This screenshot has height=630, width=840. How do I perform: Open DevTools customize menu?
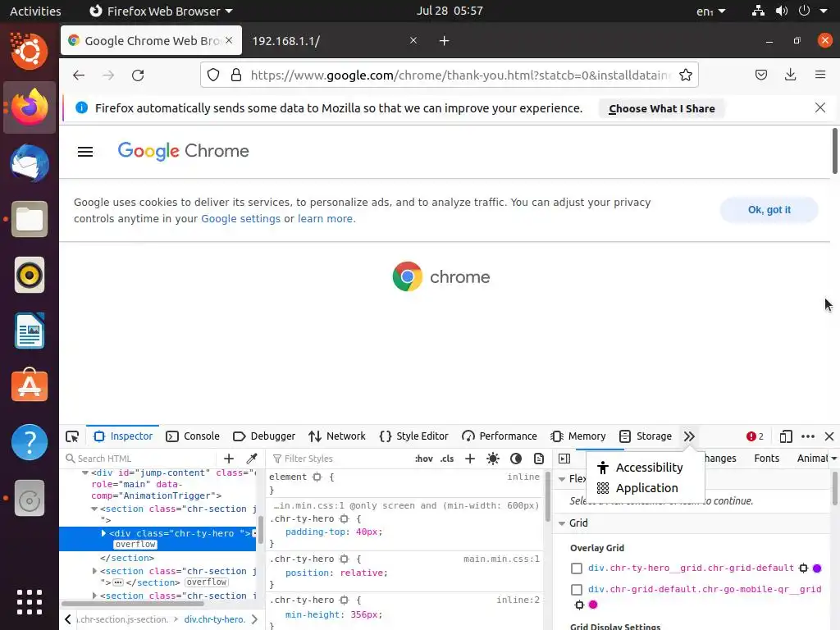tap(808, 436)
